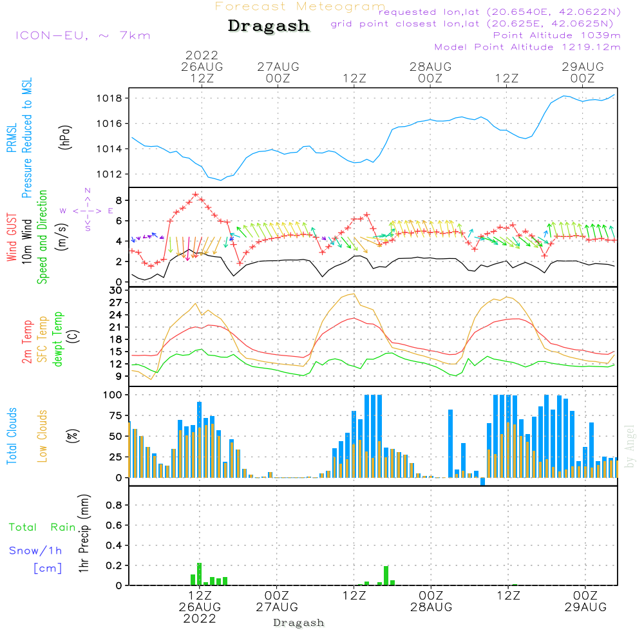The height and width of the screenshot is (644, 644).
Task: Click the grid point closest lon,lat text
Action: click(472, 23)
